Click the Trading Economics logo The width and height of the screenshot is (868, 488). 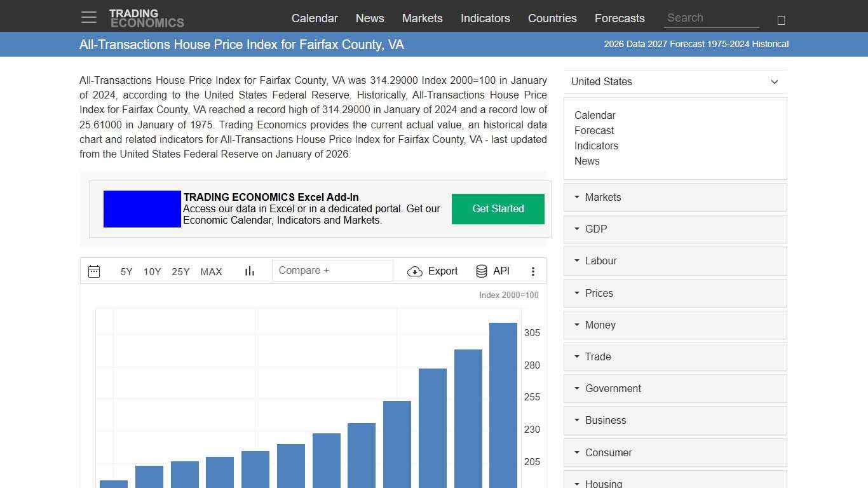(x=146, y=18)
